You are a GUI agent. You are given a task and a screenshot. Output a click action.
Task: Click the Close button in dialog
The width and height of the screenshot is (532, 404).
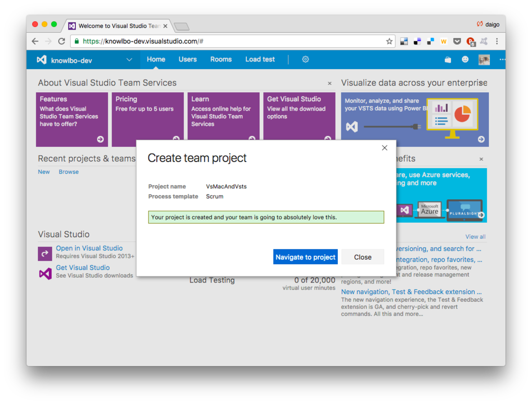click(363, 257)
